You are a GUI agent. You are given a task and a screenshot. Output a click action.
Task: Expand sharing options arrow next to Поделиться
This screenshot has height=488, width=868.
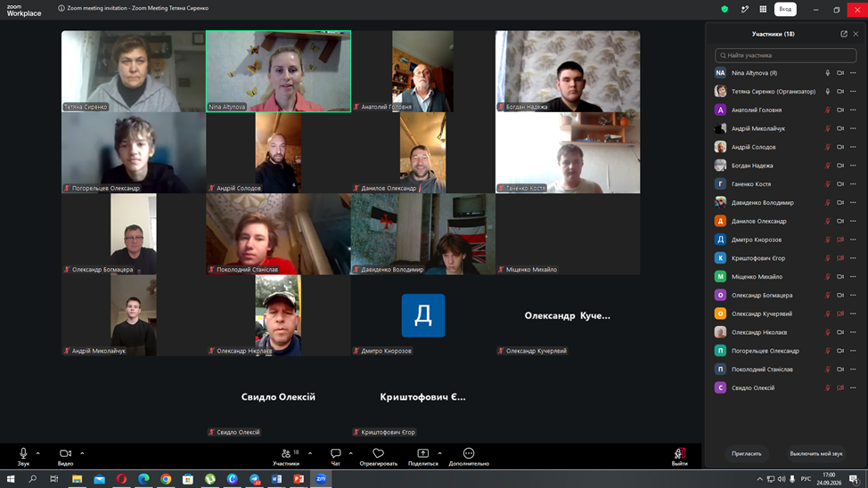[439, 453]
